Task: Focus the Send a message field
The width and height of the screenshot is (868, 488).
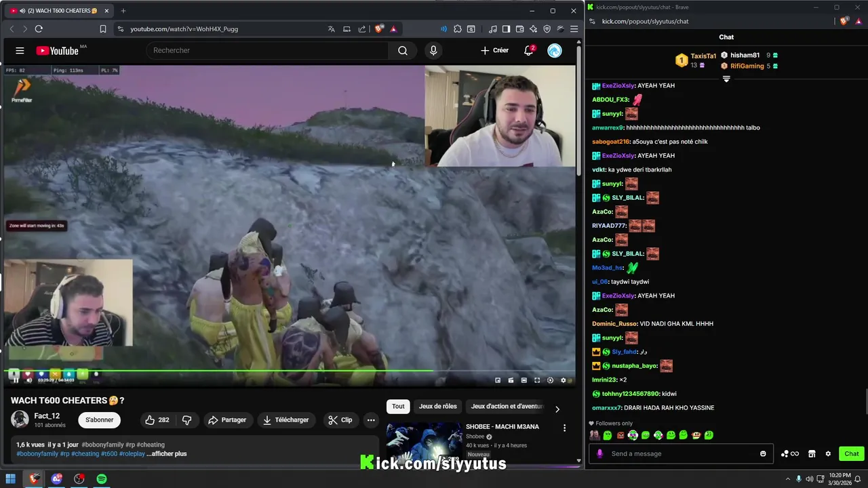Action: coord(682,454)
